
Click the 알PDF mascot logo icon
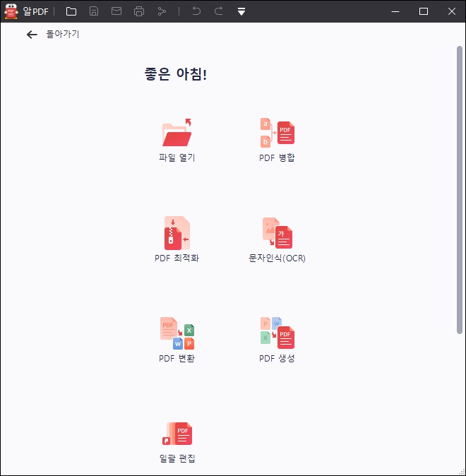[11, 11]
